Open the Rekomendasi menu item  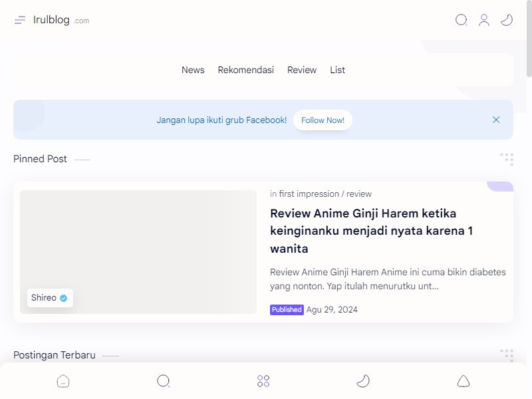(245, 70)
